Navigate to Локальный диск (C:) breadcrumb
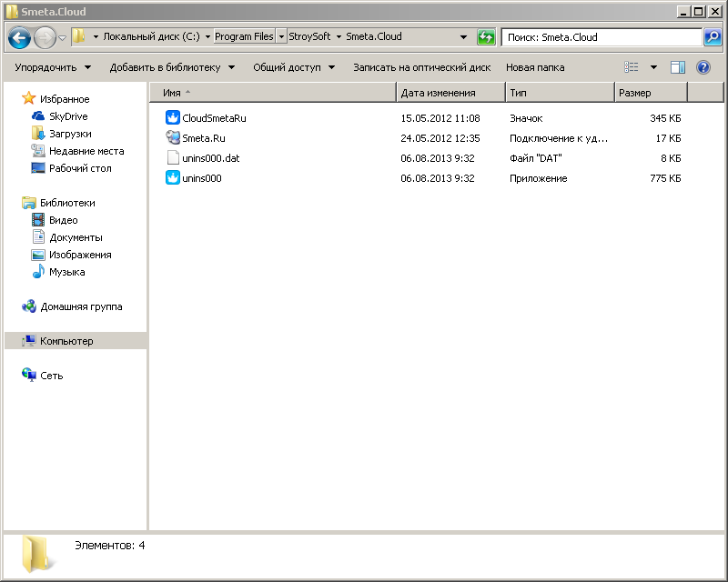Image resolution: width=728 pixels, height=582 pixels. (151, 36)
